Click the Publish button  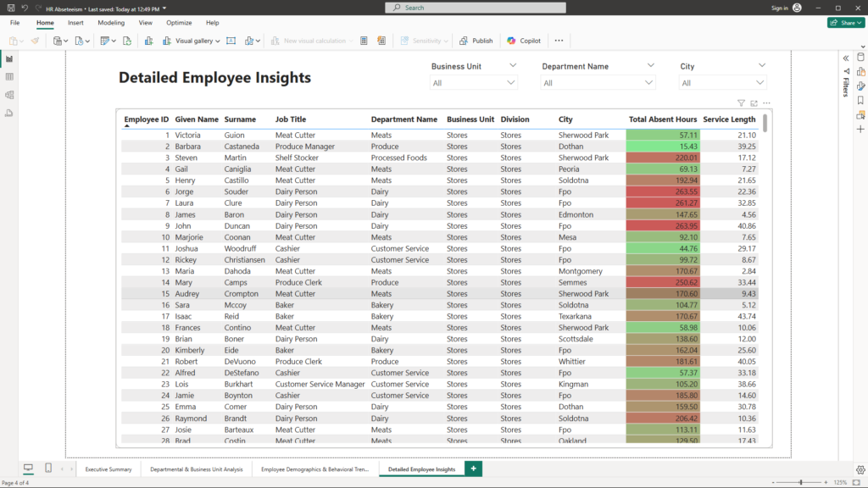tap(476, 41)
